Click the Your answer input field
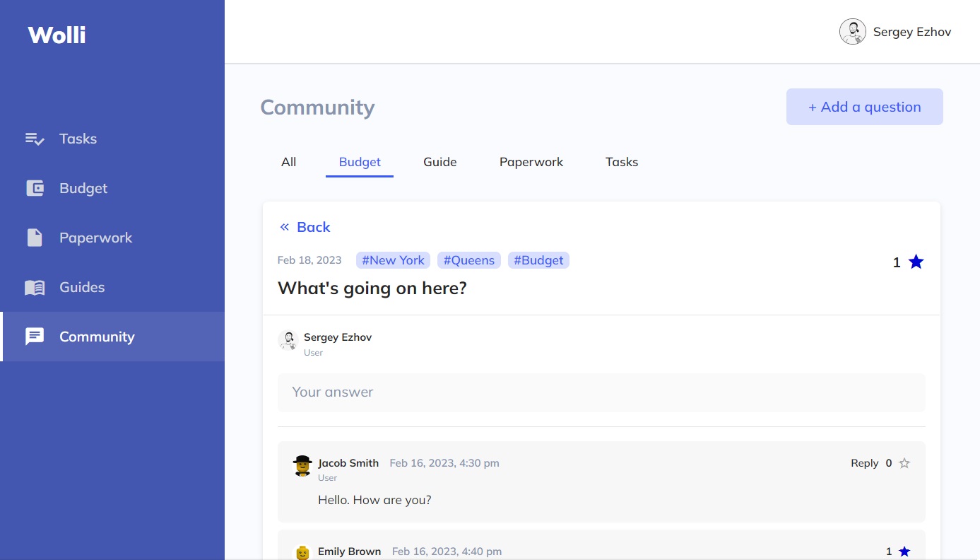 pos(601,392)
